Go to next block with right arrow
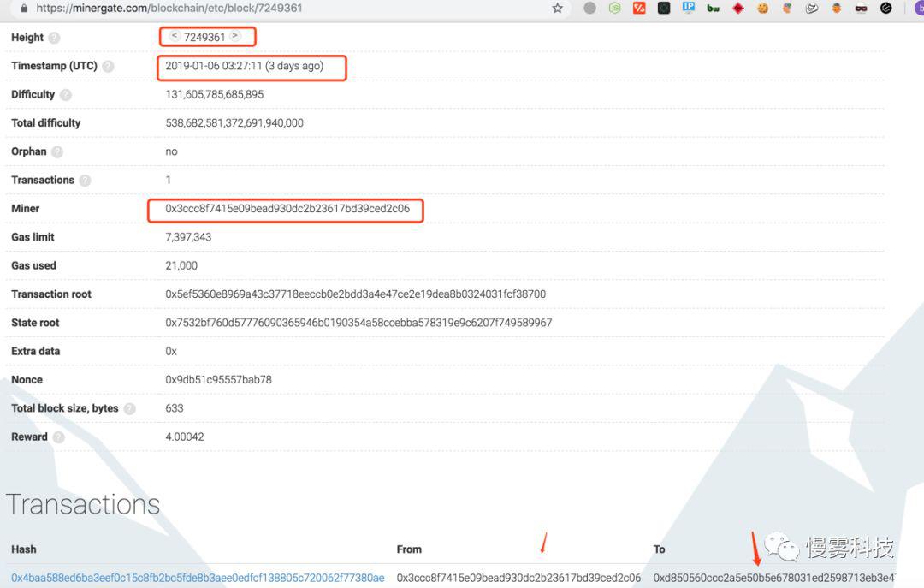Image resolution: width=924 pixels, height=588 pixels. click(234, 36)
